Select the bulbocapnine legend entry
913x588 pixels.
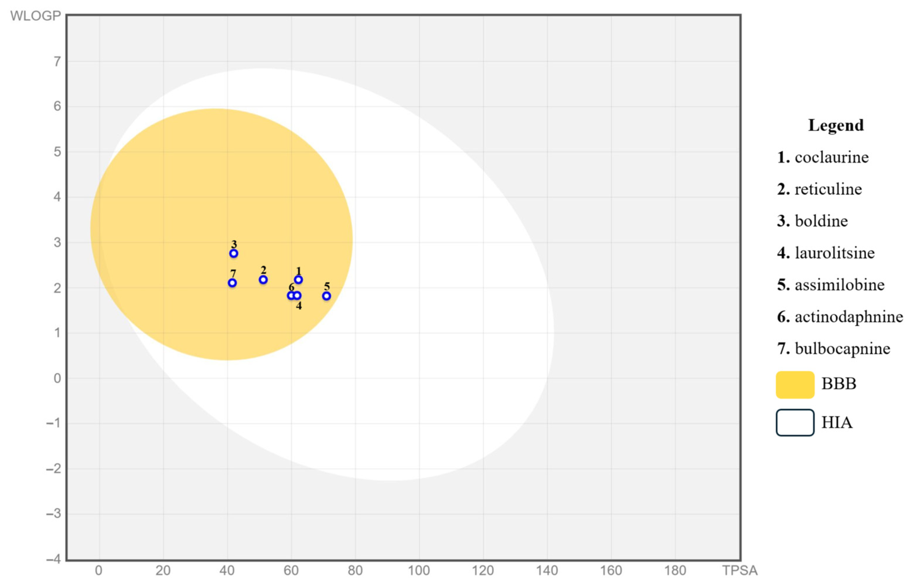834,348
